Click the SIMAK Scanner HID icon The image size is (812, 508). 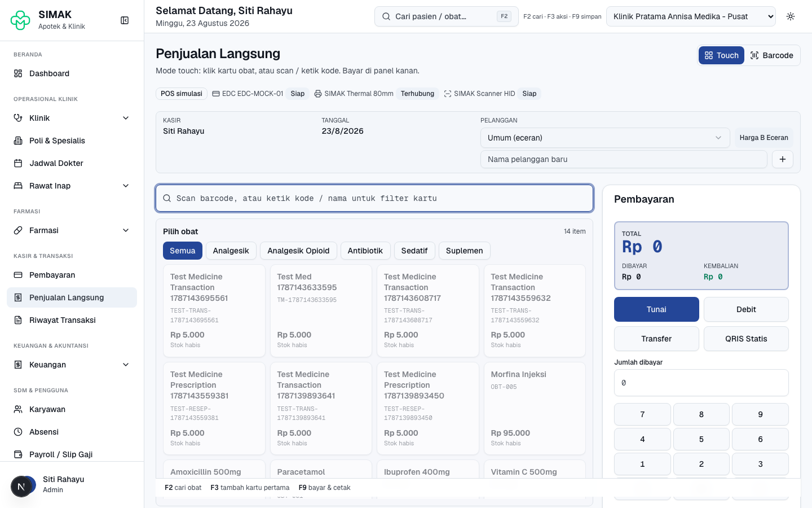[x=448, y=94]
